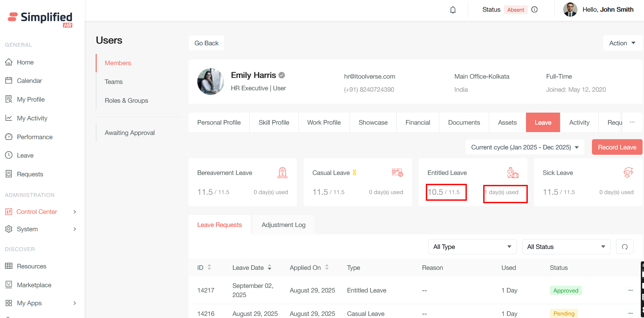Image resolution: width=644 pixels, height=318 pixels.
Task: Open the notifications bell icon
Action: (x=453, y=10)
